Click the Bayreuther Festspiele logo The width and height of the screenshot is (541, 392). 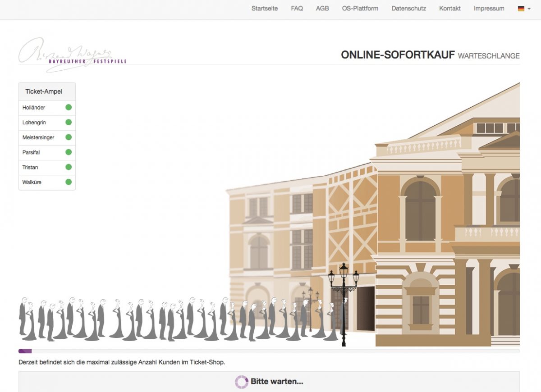click(73, 55)
